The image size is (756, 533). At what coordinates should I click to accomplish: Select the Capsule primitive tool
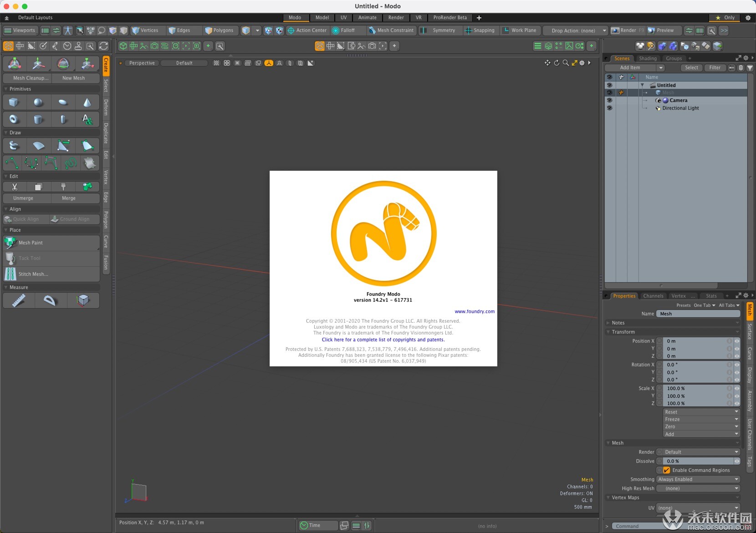pos(63,119)
